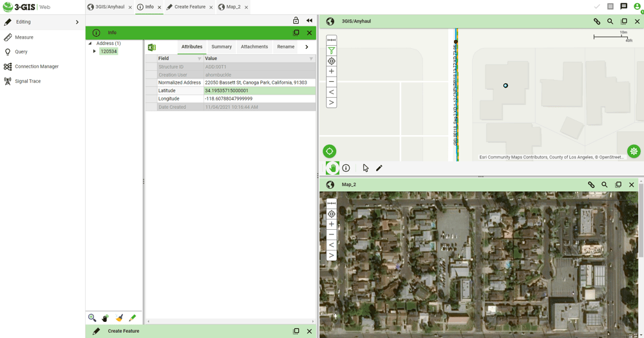
Task: Toggle the scale ruler in 3GIS/Anyhaul map
Action: (332, 40)
